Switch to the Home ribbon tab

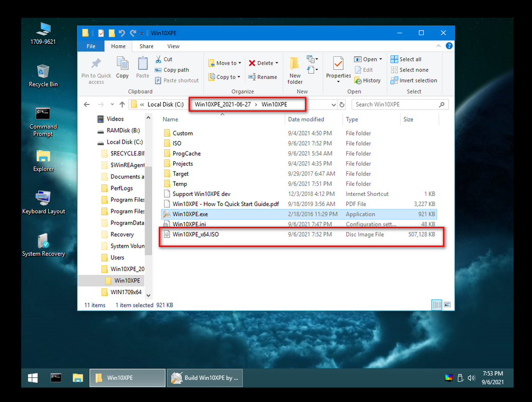coord(118,46)
